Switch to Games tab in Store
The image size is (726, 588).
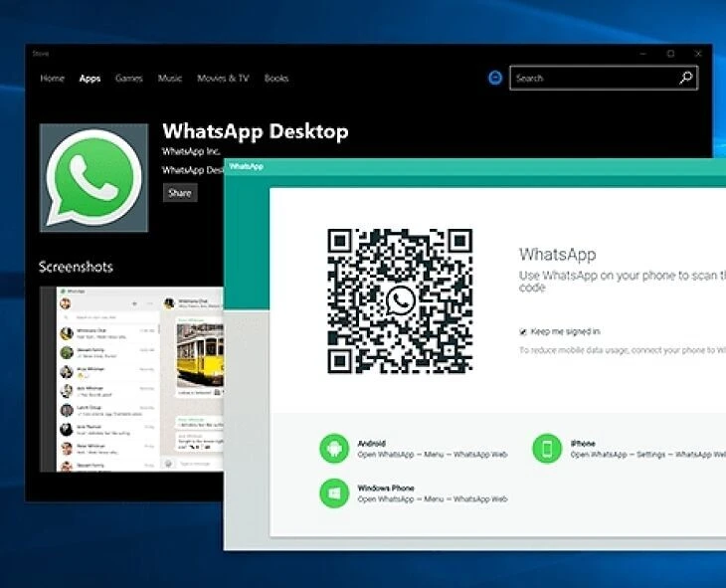128,79
